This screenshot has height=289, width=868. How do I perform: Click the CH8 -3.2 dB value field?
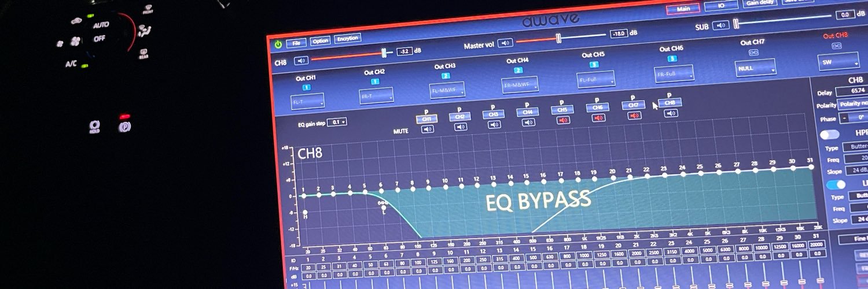coord(404,51)
